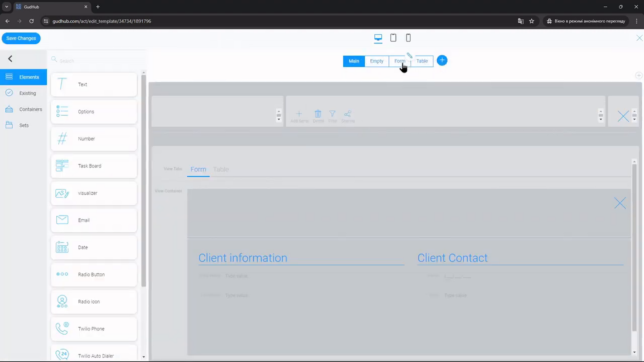Viewport: 644px width, 362px height.
Task: Close the template editor with X
Action: tap(639, 38)
